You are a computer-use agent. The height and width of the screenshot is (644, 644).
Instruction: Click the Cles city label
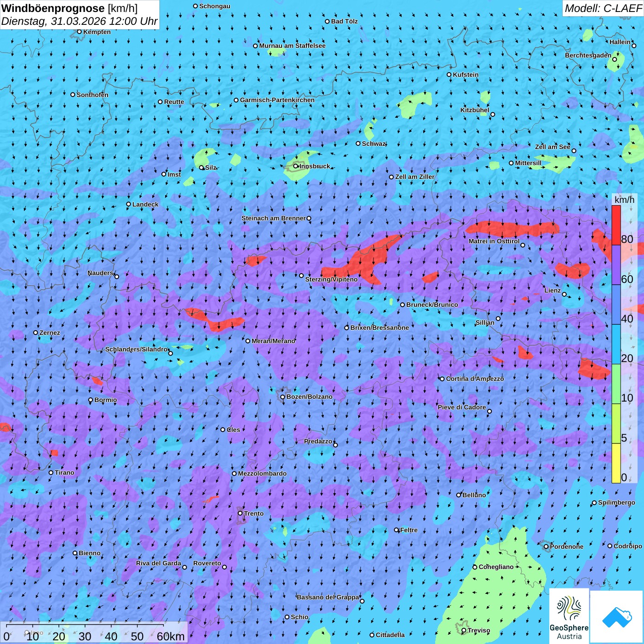click(233, 430)
